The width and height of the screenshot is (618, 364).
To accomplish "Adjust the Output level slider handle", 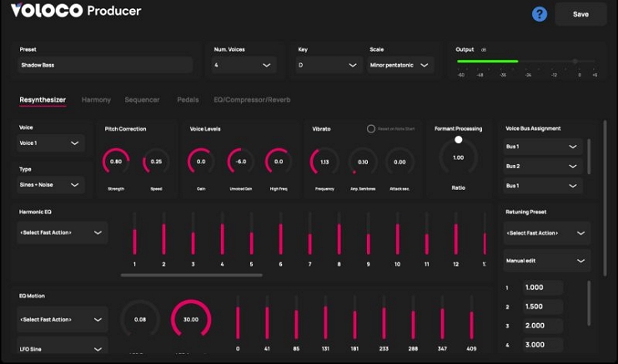I will point(575,62).
